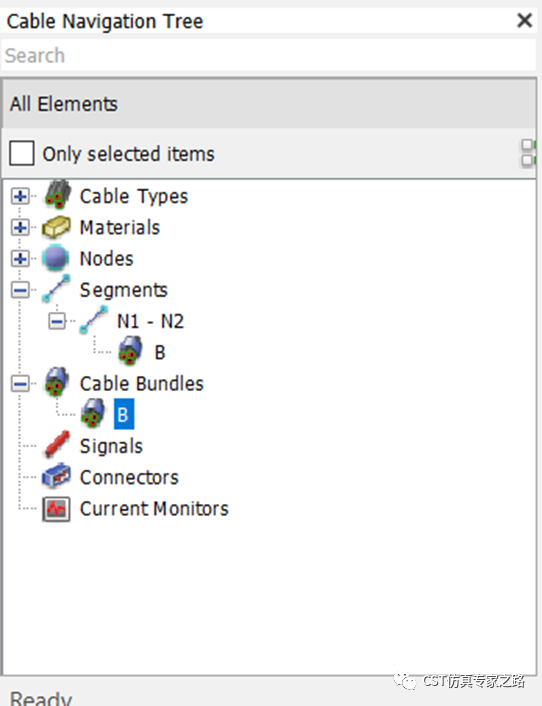The image size is (542, 706).
Task: Click the Cable Bundles icon
Action: pos(56,382)
